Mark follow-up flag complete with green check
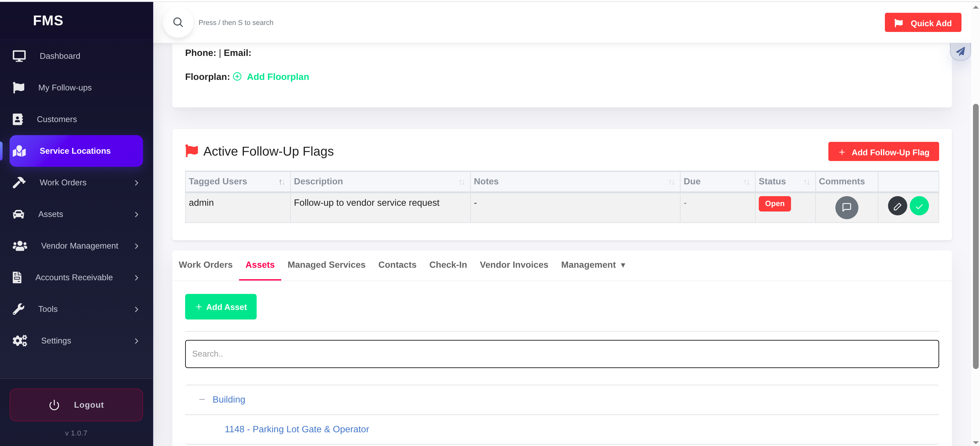 coord(919,206)
